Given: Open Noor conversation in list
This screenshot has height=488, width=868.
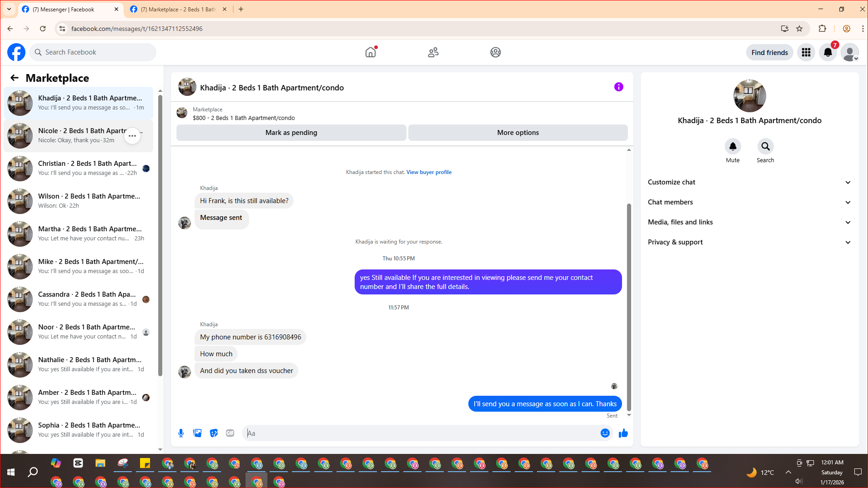Looking at the screenshot, I should 78,332.
